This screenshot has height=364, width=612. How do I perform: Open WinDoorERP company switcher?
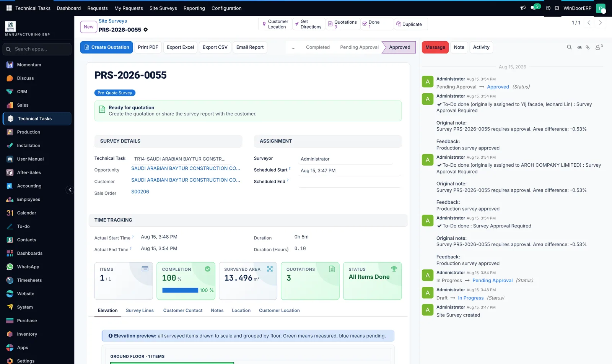pyautogui.click(x=577, y=8)
